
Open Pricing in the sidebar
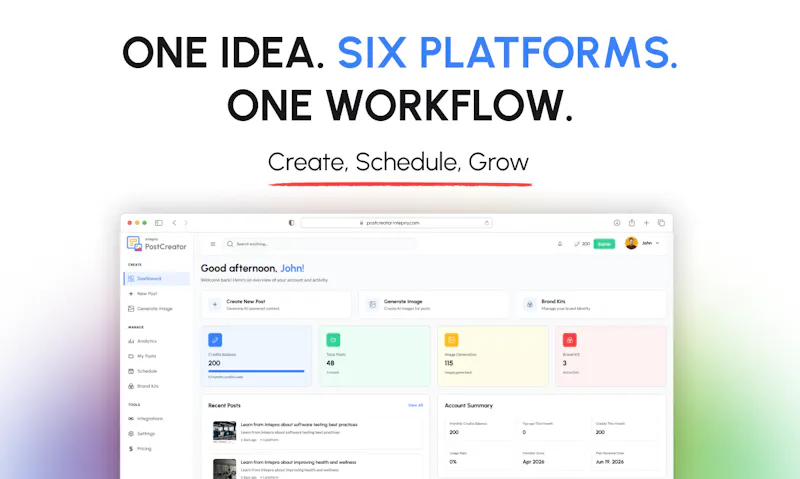pyautogui.click(x=140, y=449)
